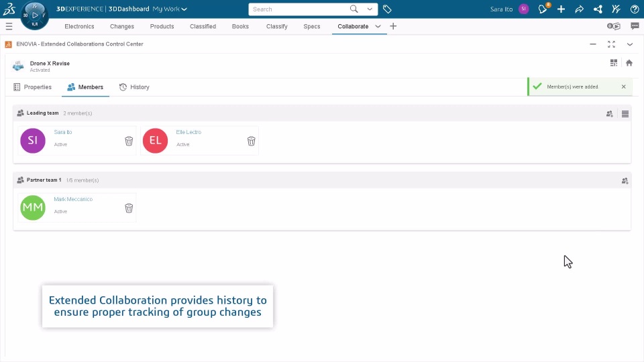Open the Help question mark icon
644x362 pixels.
pos(635,9)
